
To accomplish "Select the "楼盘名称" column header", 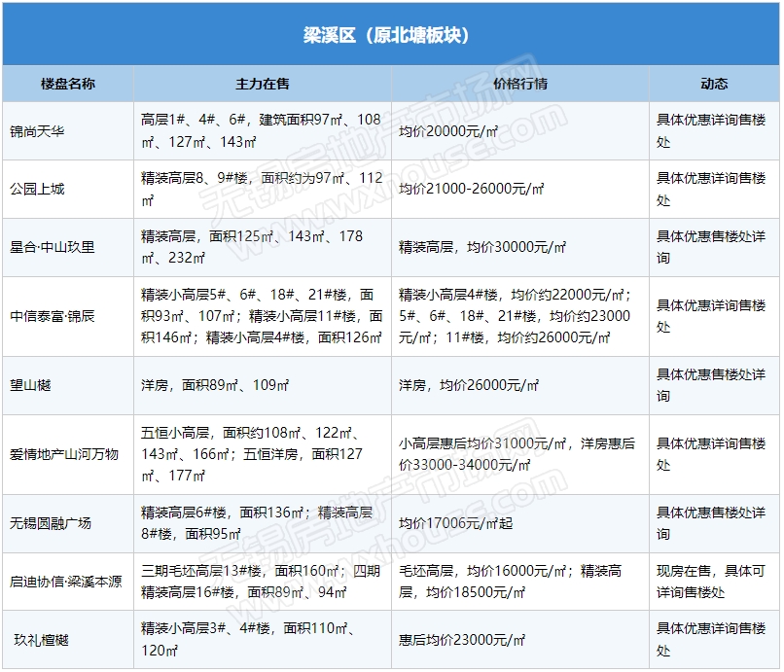I will [x=68, y=84].
